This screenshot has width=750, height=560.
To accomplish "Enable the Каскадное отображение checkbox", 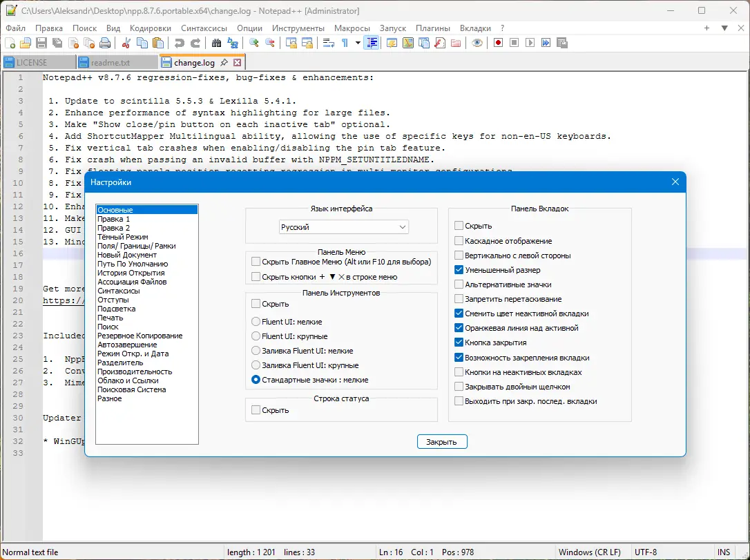I will point(459,241).
